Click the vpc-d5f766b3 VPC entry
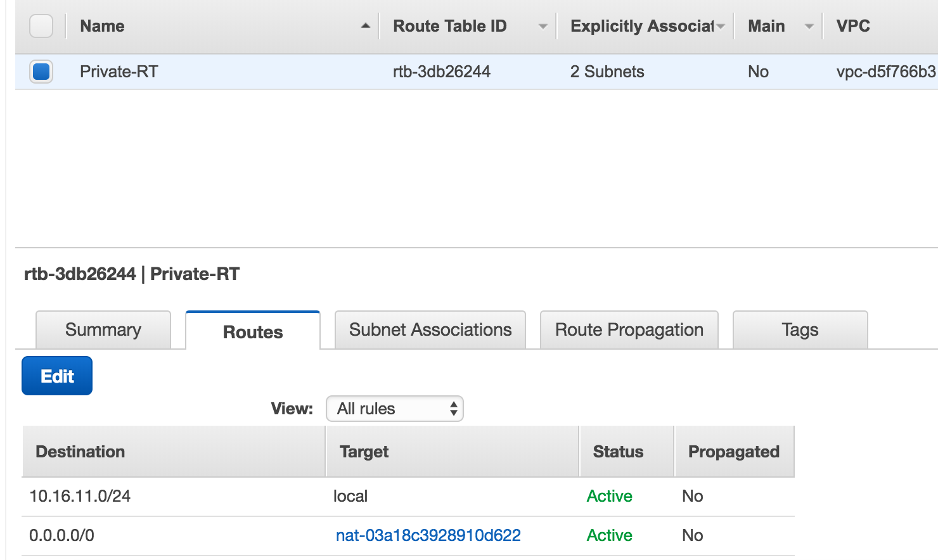This screenshot has width=938, height=560. click(885, 72)
